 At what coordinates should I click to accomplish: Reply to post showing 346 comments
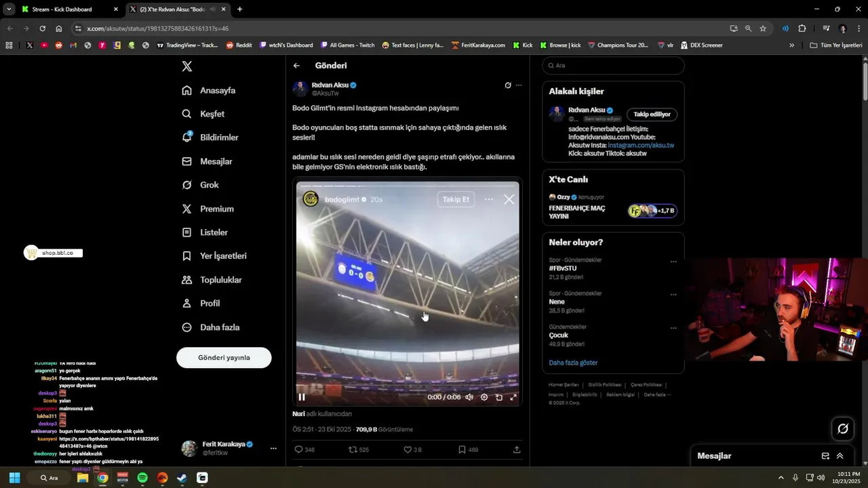tap(304, 449)
